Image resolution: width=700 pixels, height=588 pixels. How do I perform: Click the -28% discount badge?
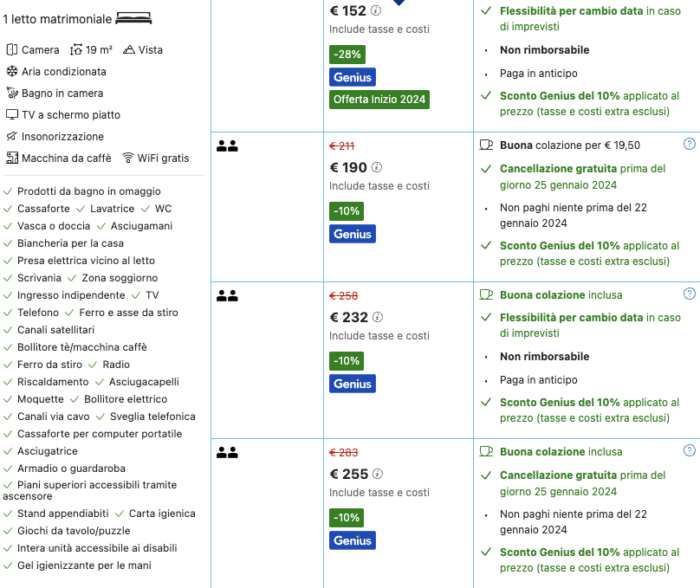tap(347, 55)
